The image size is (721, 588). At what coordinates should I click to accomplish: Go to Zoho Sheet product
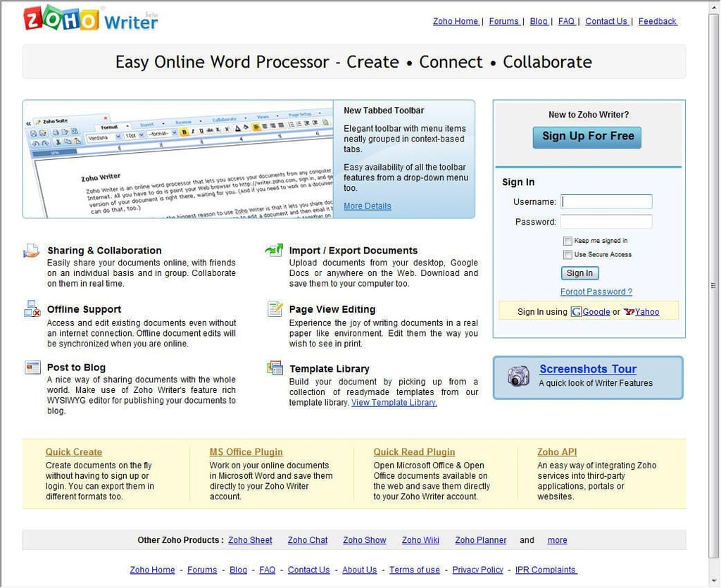250,541
